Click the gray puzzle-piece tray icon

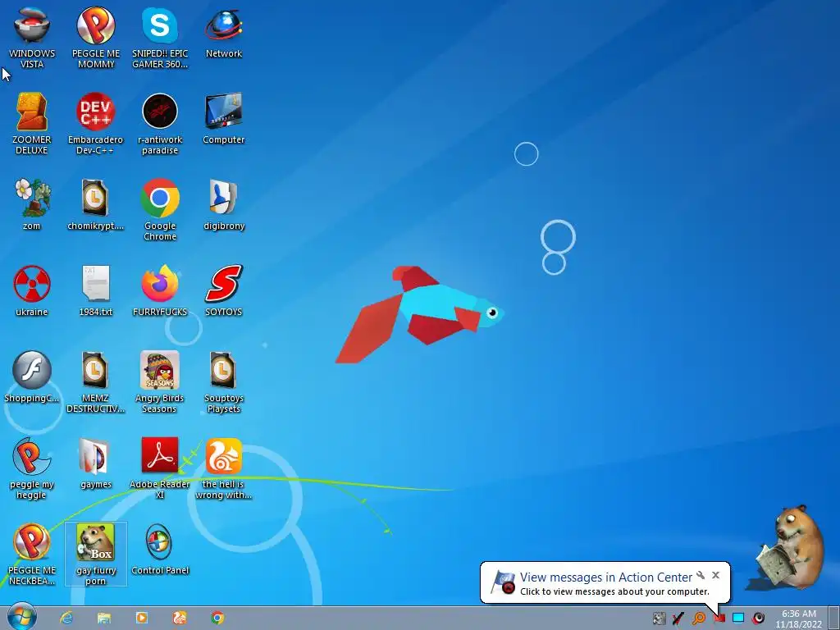[x=659, y=619]
